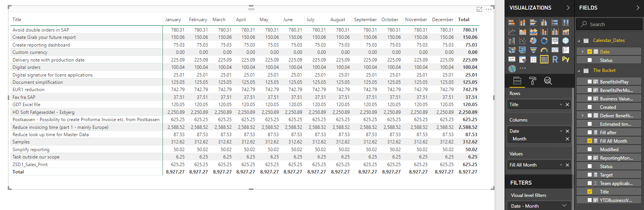Viewport: 644px width, 210px height.
Task: Select the Funnel chart visual
Action: pyautogui.click(x=533, y=50)
